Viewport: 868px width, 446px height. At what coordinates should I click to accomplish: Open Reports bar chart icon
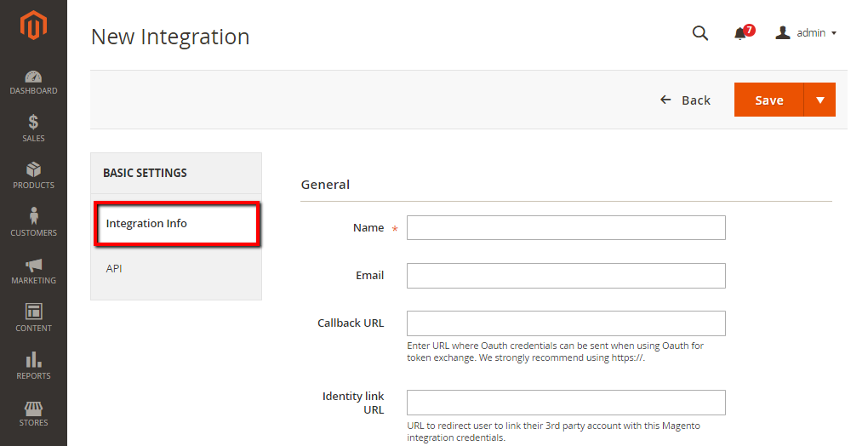click(x=33, y=360)
